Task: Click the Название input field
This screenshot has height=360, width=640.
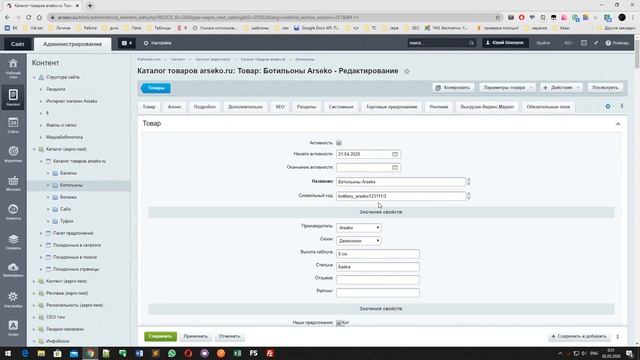Action: (401, 182)
